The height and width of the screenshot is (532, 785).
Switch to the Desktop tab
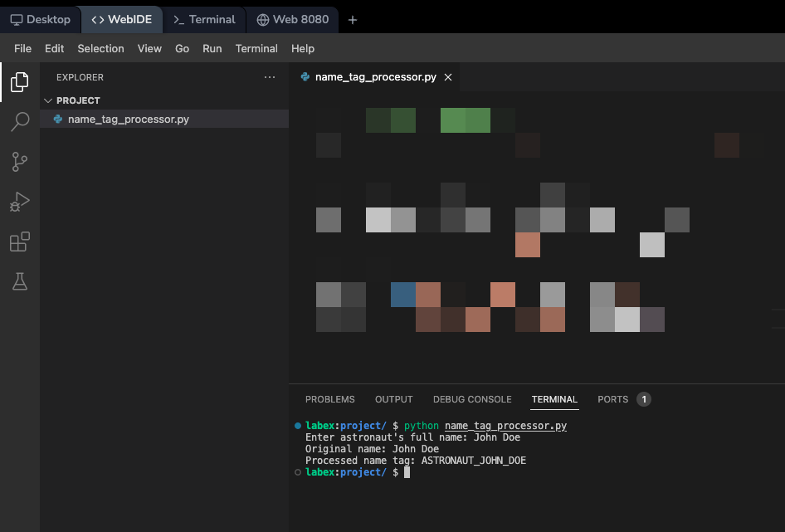point(41,19)
